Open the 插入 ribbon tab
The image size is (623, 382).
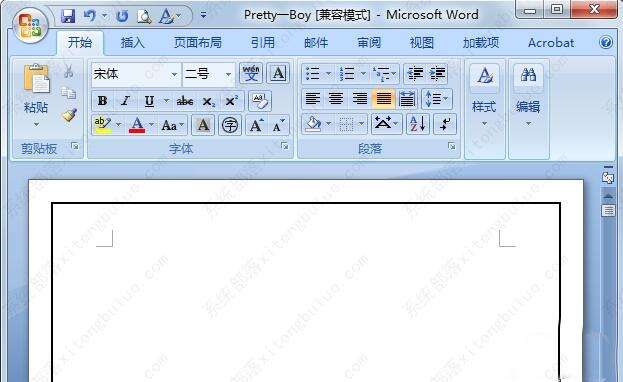(x=132, y=43)
